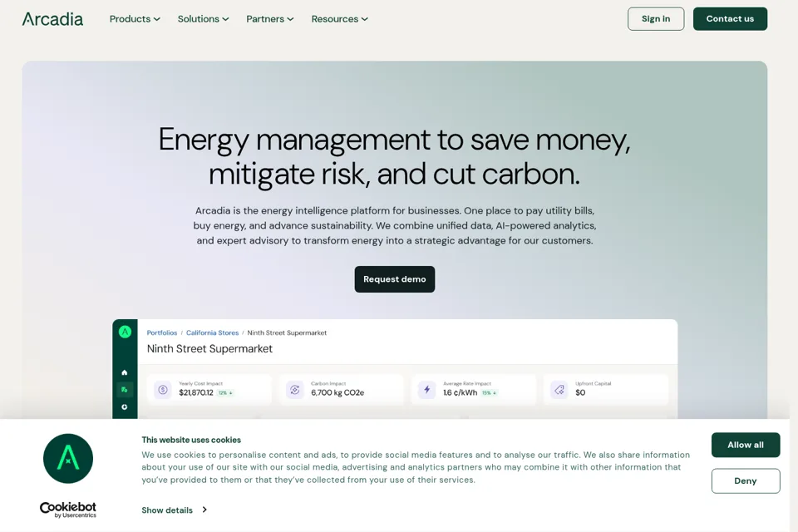The image size is (798, 532).
Task: Open the Products dropdown menu
Action: (x=135, y=19)
